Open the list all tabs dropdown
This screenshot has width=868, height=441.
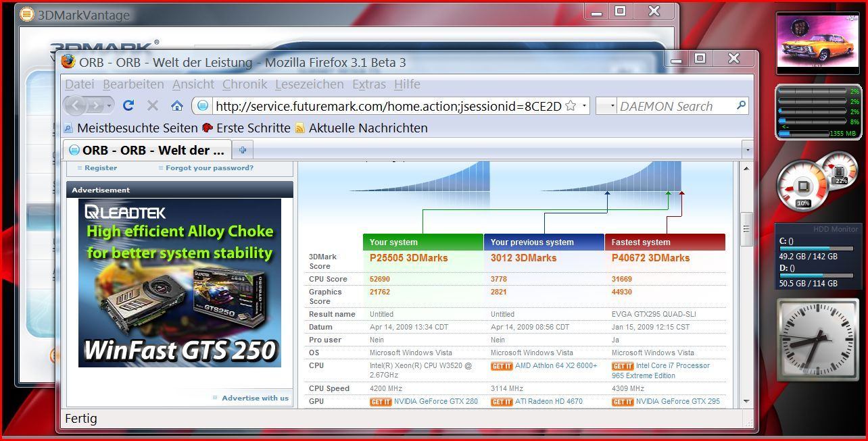(747, 149)
